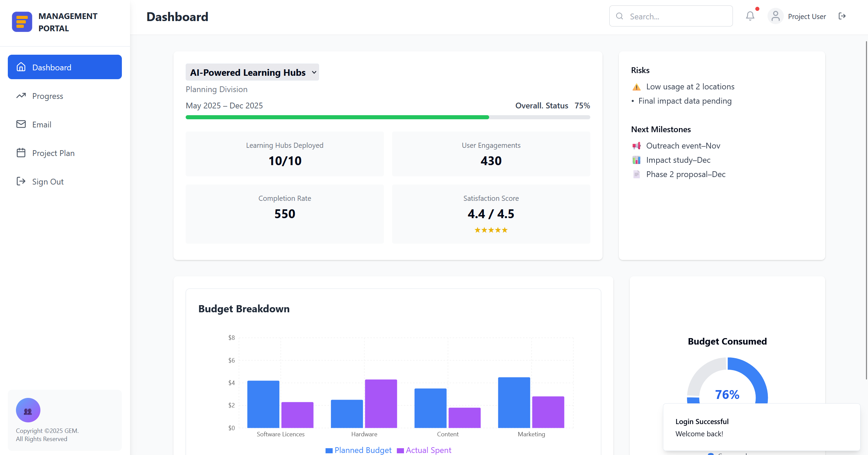The image size is (868, 455).
Task: Click the Progress trend icon
Action: click(20, 95)
